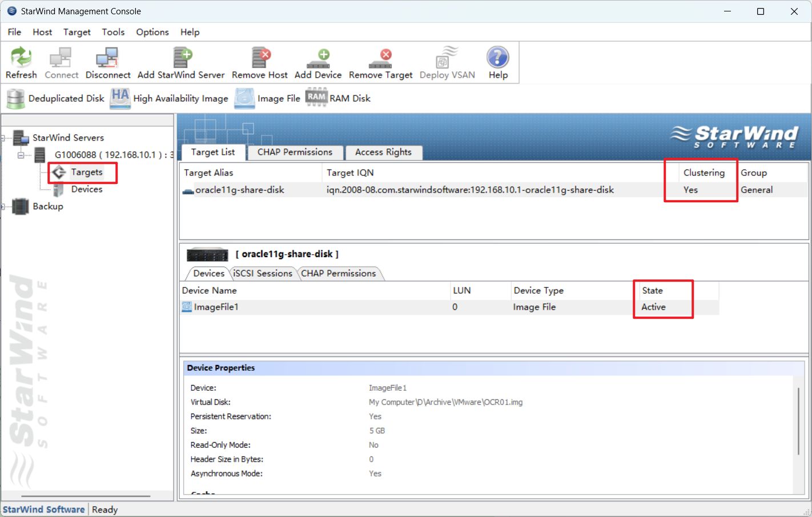Click the Virtual Disk path OCR01.img value
812x517 pixels.
pyautogui.click(x=445, y=402)
